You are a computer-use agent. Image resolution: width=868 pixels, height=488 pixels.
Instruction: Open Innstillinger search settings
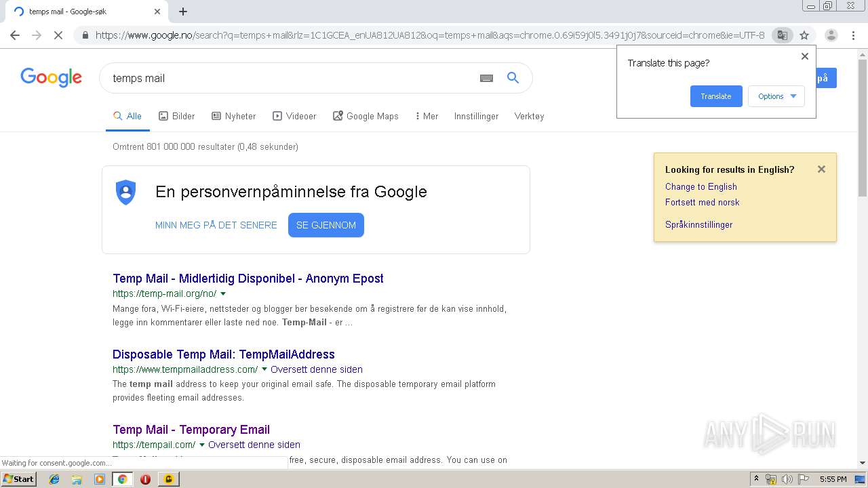tap(476, 116)
